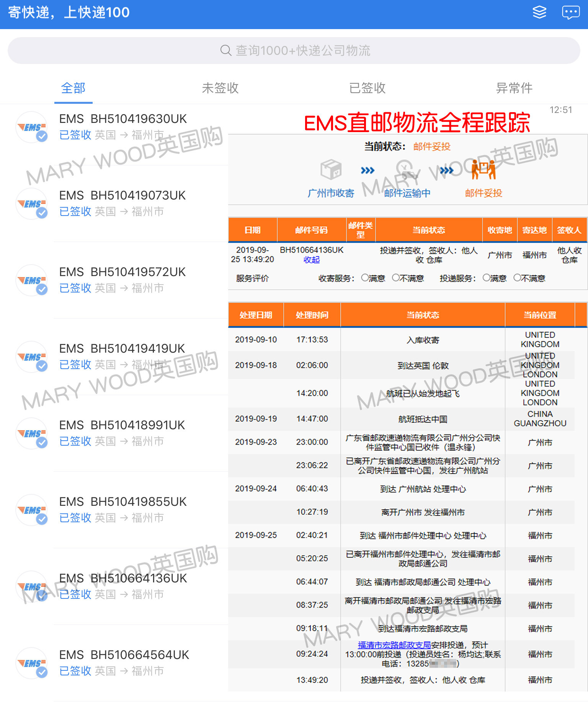
Task: Select the 到达英国 伦敦 status row
Action: [402, 365]
